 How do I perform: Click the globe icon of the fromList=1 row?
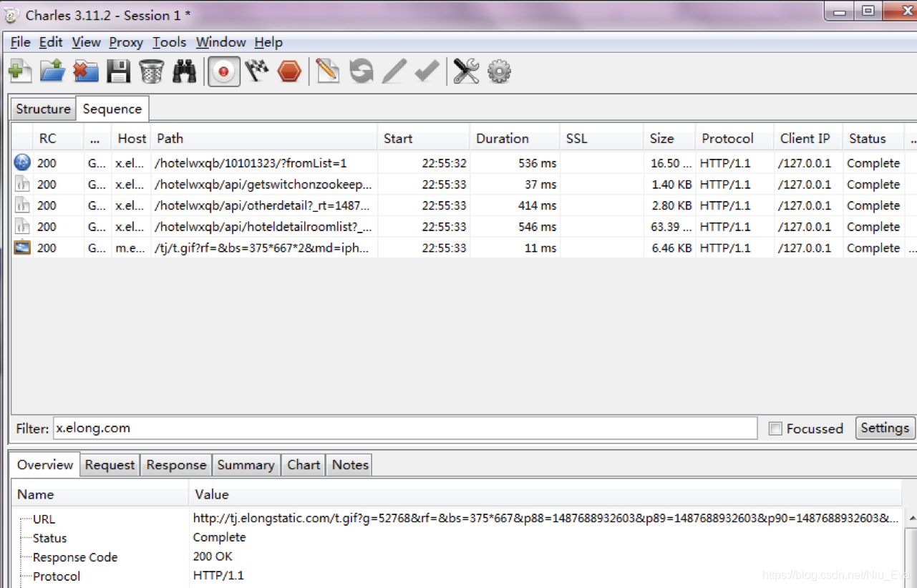pos(22,162)
